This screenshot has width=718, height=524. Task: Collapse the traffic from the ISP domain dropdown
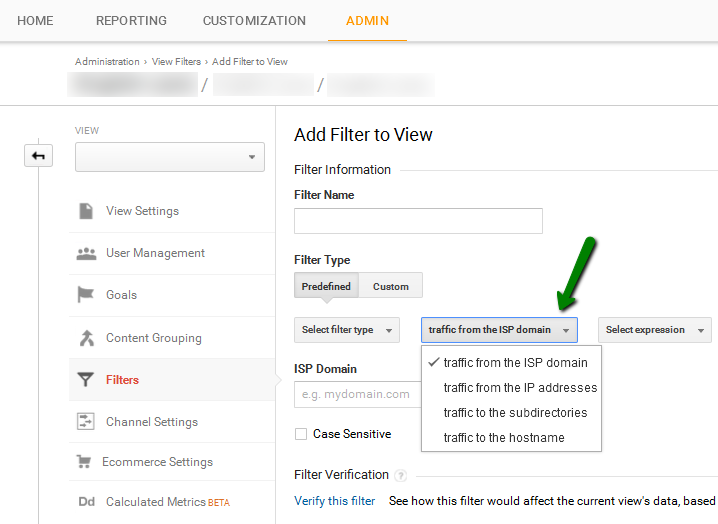pyautogui.click(x=499, y=330)
